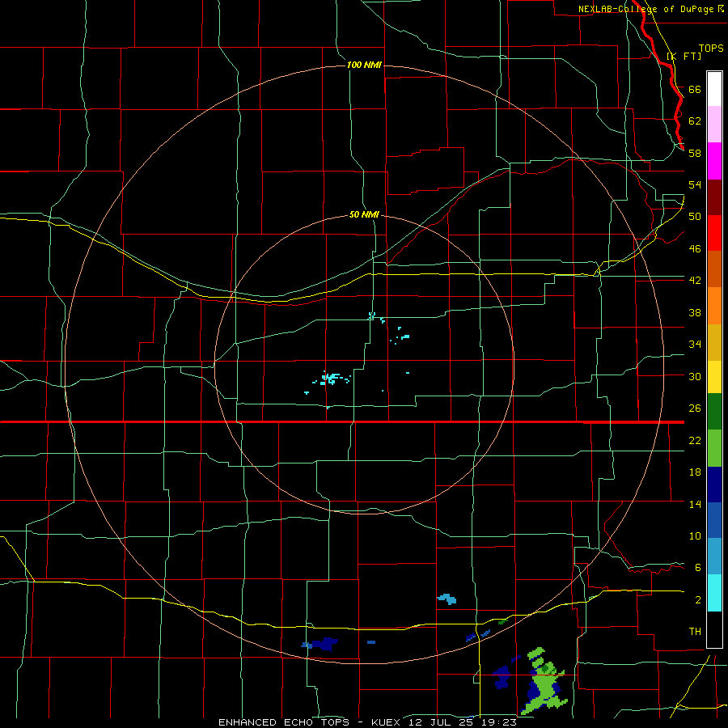Click the white swatch atop the tops legend
The width and height of the screenshot is (728, 728).
point(714,89)
